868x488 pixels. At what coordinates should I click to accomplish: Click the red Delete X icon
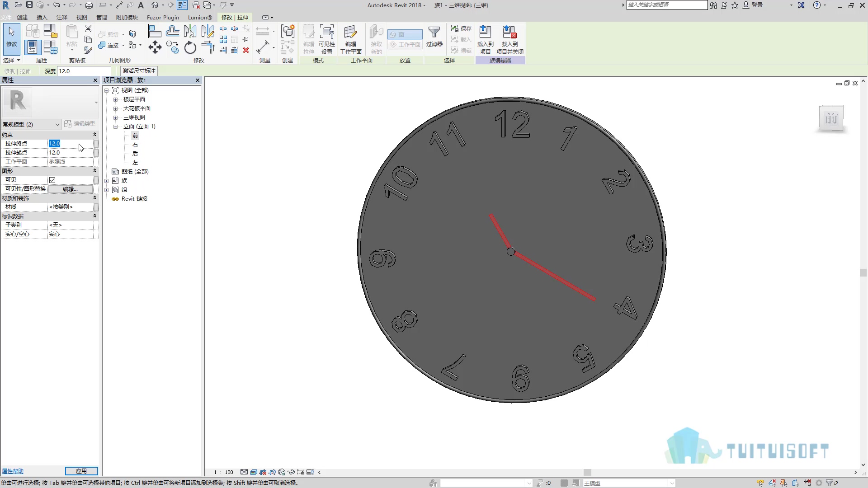click(x=246, y=50)
